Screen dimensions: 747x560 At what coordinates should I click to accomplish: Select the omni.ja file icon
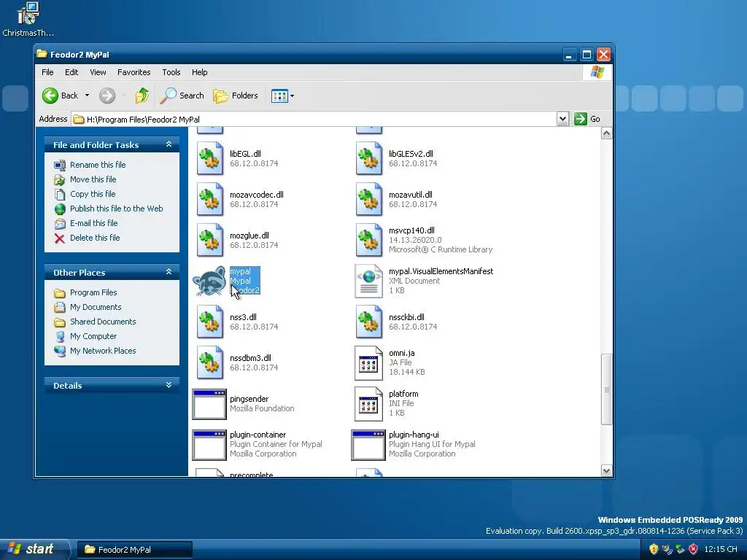click(368, 363)
